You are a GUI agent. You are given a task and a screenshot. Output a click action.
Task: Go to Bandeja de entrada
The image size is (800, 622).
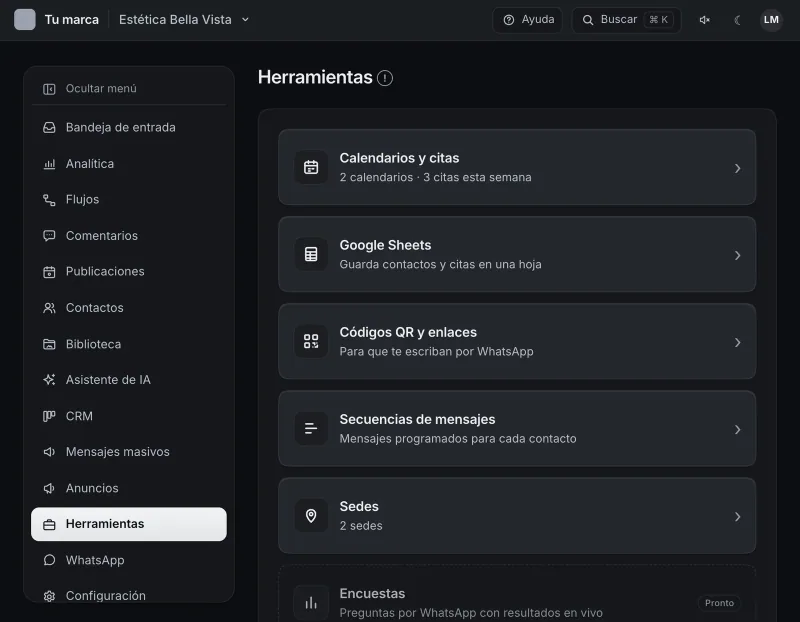tap(129, 128)
